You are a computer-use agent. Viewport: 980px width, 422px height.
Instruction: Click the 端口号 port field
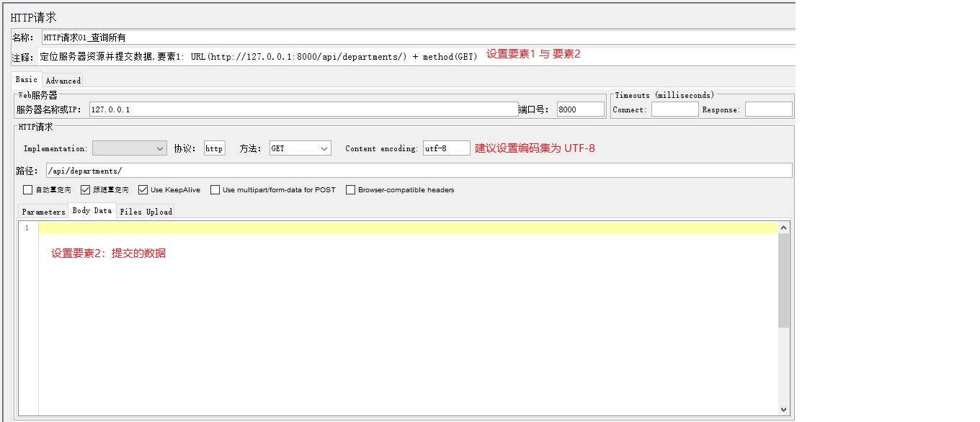581,109
